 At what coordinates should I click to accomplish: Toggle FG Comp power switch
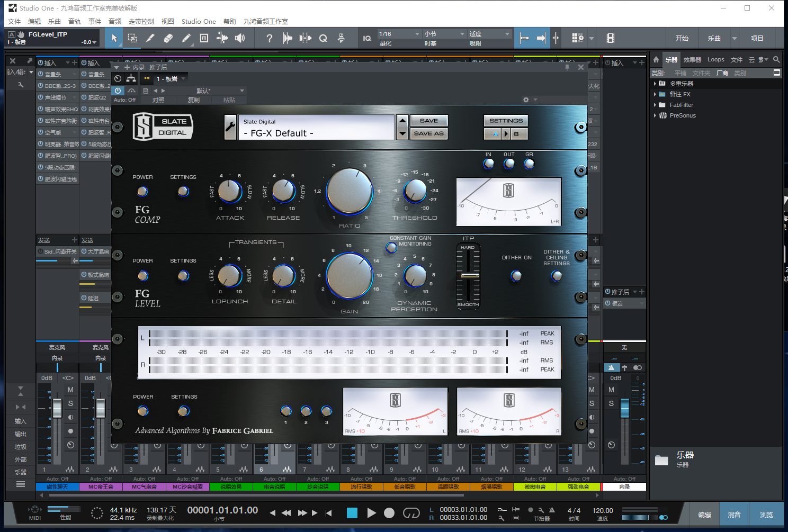tap(142, 192)
